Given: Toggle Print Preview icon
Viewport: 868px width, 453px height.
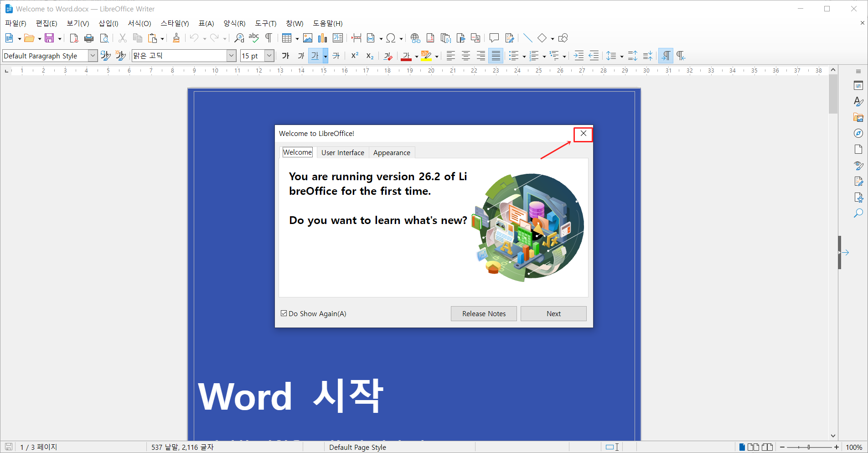Looking at the screenshot, I should click(x=104, y=38).
